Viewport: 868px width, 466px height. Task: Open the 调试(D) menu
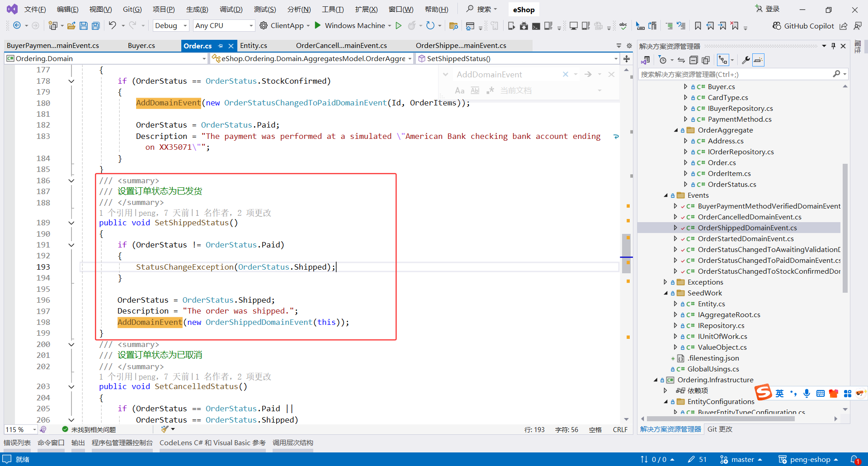click(x=231, y=10)
